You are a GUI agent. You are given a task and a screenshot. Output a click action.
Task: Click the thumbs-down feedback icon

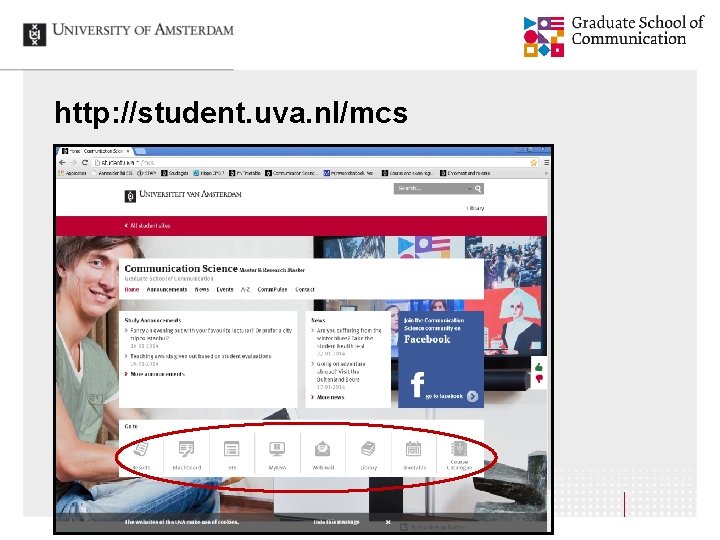click(539, 379)
